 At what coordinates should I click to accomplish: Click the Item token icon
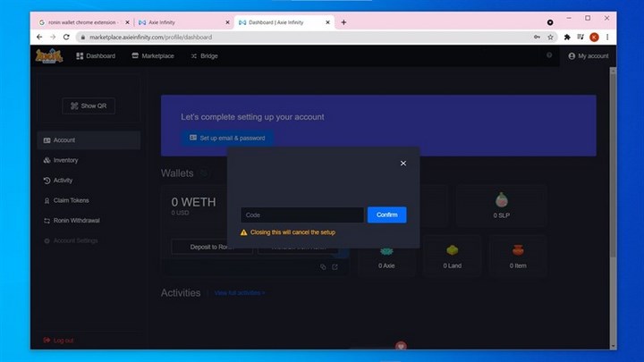click(518, 250)
